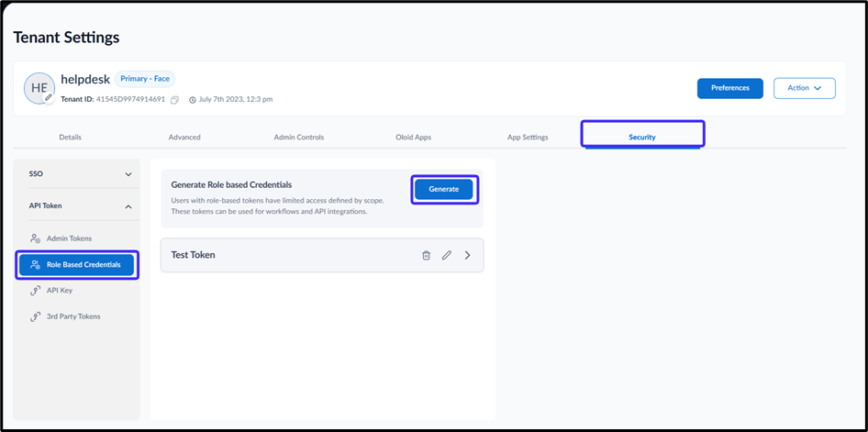
Task: Open the Action dropdown
Action: click(805, 88)
